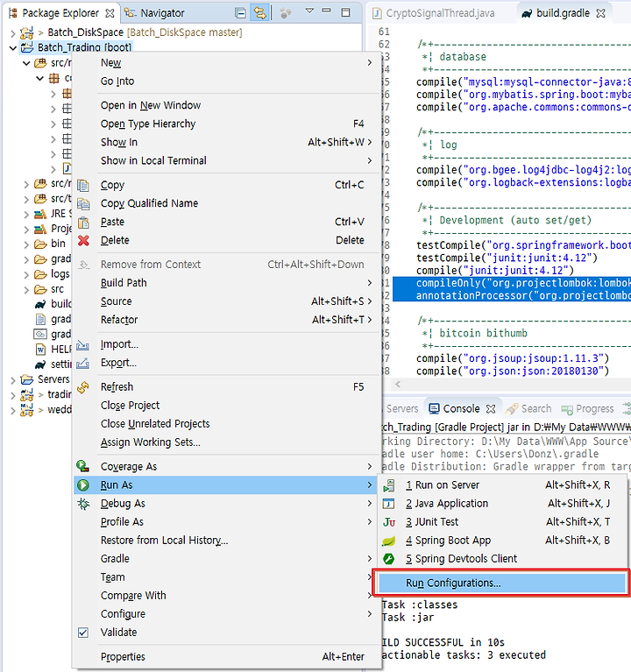This screenshot has height=672, width=631.
Task: Click Paste clipboard icon
Action: [83, 222]
